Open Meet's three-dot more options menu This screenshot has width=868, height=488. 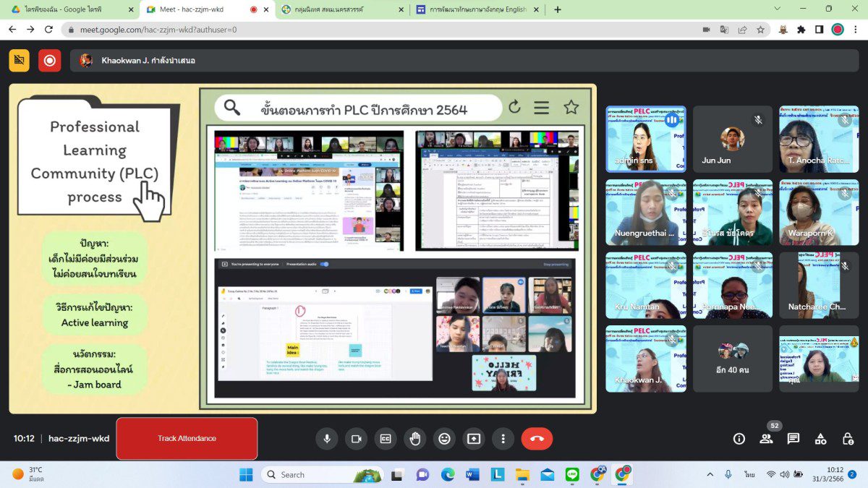tap(503, 438)
